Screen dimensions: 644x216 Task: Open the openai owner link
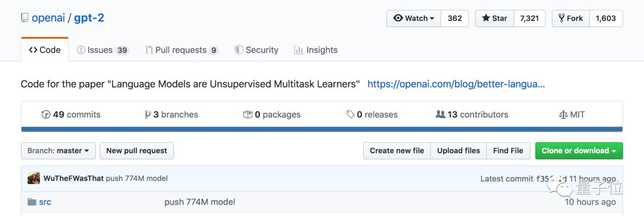(48, 18)
